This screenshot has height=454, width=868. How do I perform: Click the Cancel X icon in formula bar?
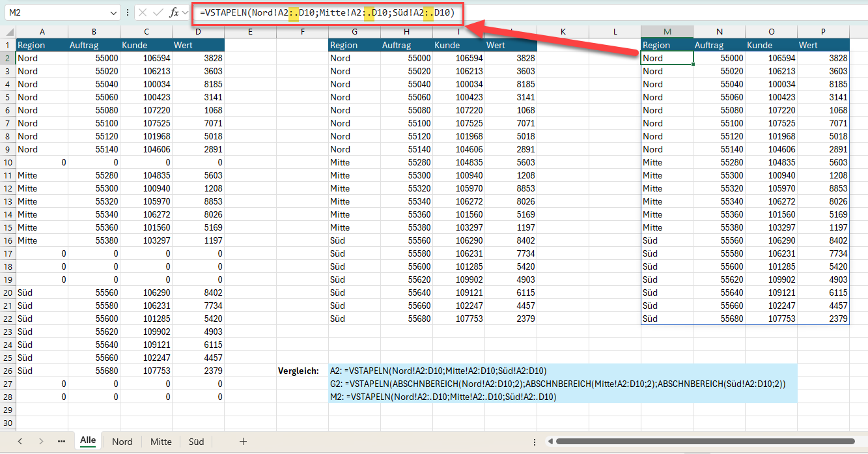click(x=143, y=12)
